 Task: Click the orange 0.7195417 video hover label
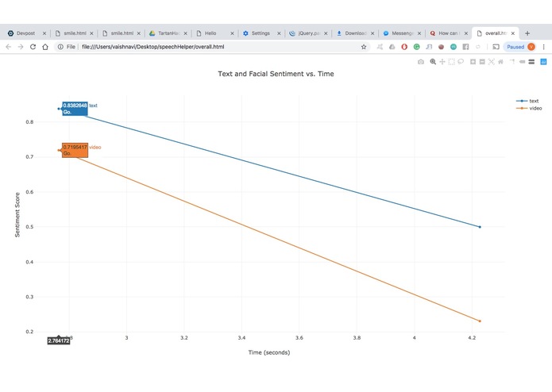click(x=75, y=151)
